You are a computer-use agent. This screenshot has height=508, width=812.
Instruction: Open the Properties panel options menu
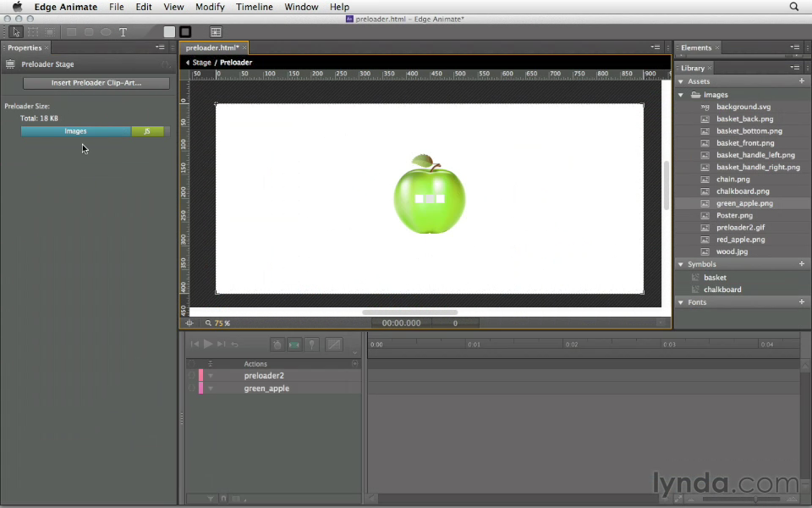tap(160, 47)
